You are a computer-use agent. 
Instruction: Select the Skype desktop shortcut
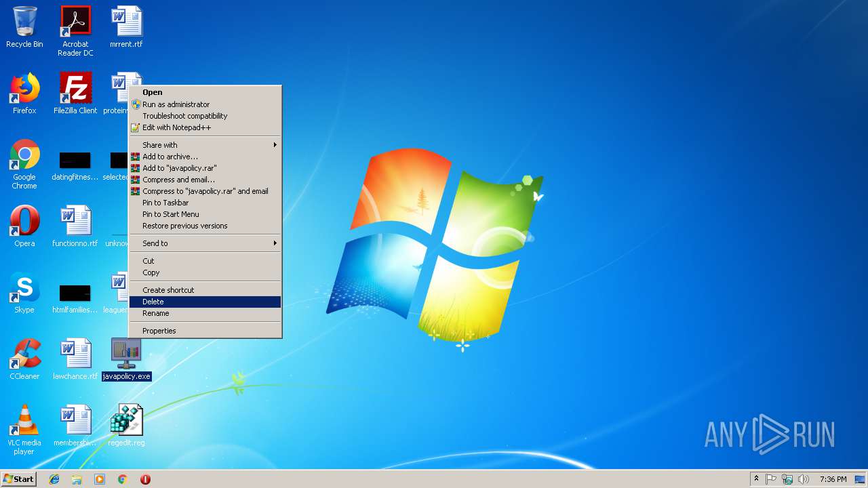point(24,293)
